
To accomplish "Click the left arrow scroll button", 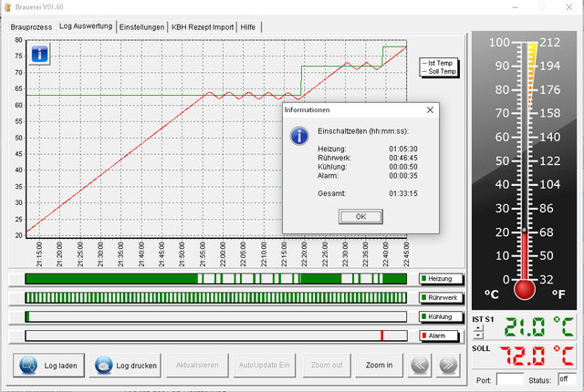I will pyautogui.click(x=420, y=366).
